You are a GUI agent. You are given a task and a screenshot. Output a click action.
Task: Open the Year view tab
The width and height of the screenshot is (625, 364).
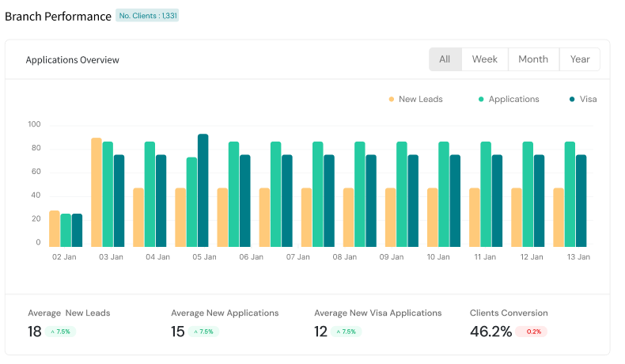click(x=580, y=59)
